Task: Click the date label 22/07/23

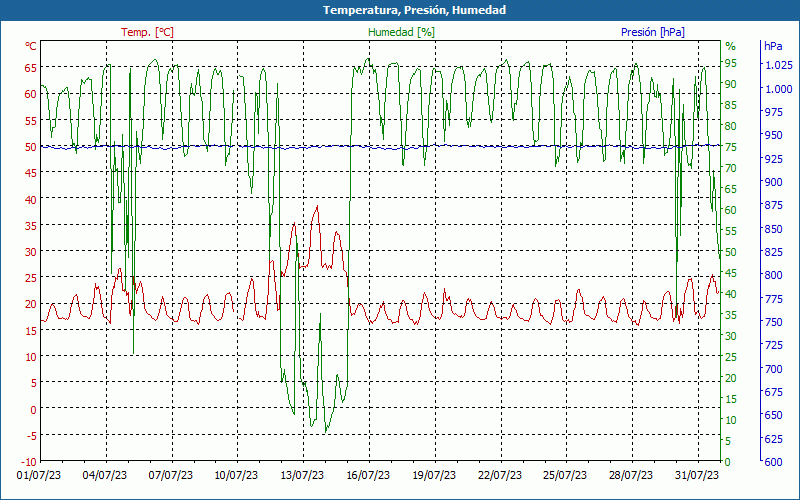Action: point(500,476)
